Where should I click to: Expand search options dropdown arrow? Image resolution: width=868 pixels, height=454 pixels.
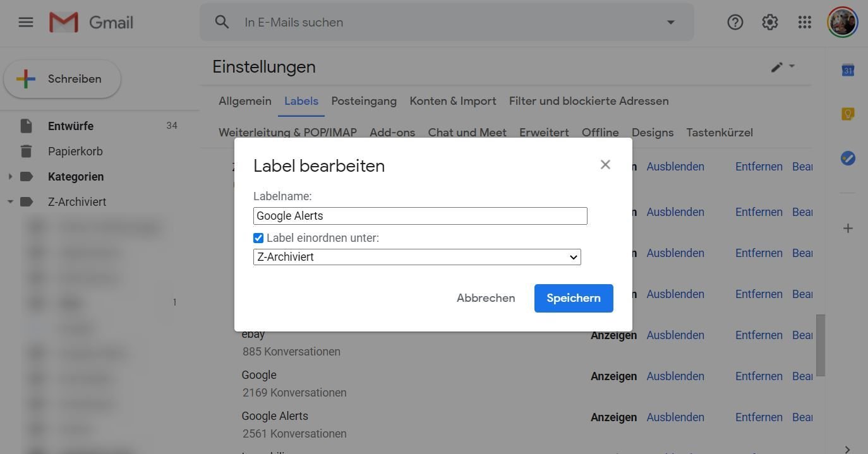pyautogui.click(x=670, y=22)
